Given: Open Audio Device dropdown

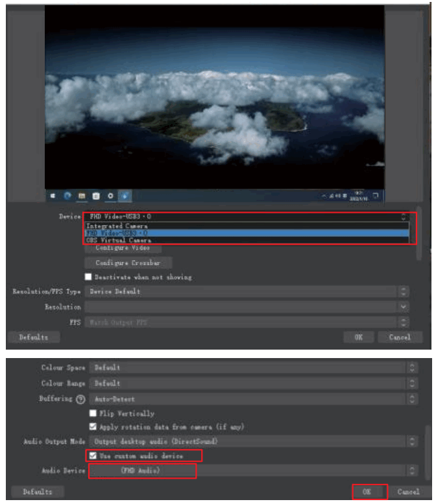Looking at the screenshot, I should [254, 470].
